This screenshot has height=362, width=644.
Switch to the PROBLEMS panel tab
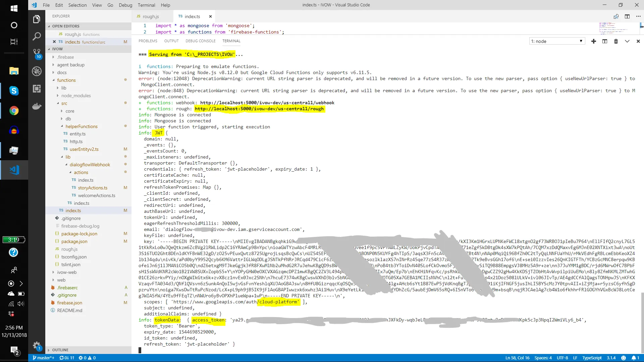148,41
